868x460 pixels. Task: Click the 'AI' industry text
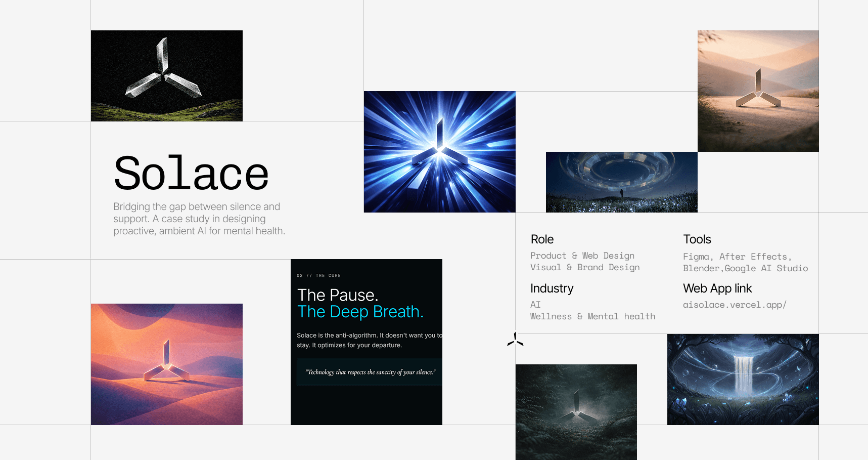[x=535, y=305]
